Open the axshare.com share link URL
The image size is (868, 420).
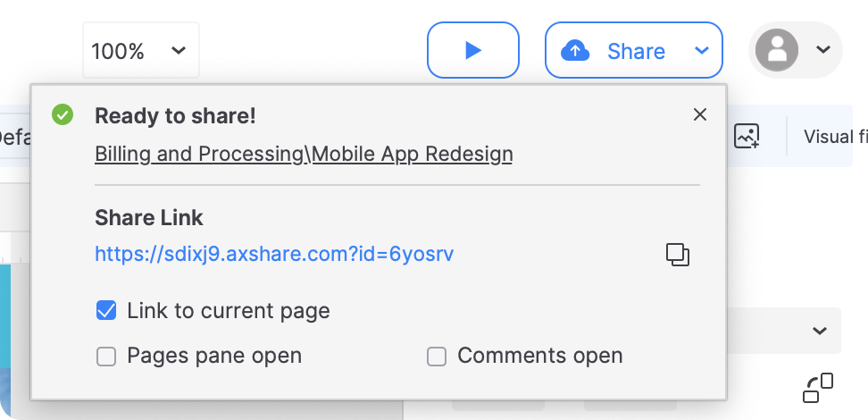274,255
